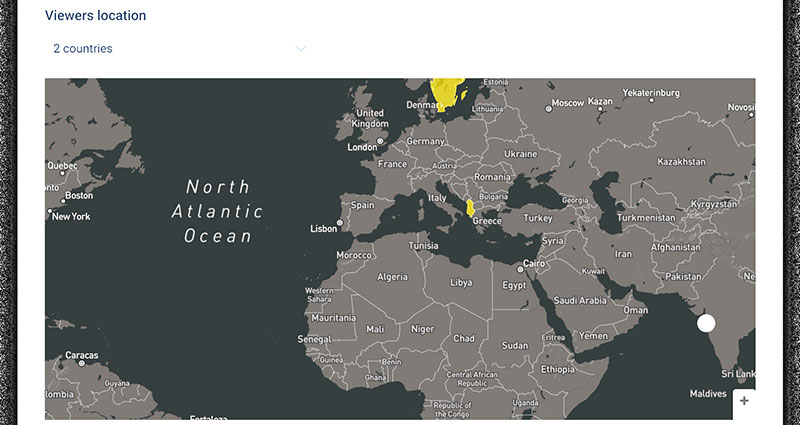The image size is (800, 425).
Task: Select Turkey on the map
Action: 538,218
